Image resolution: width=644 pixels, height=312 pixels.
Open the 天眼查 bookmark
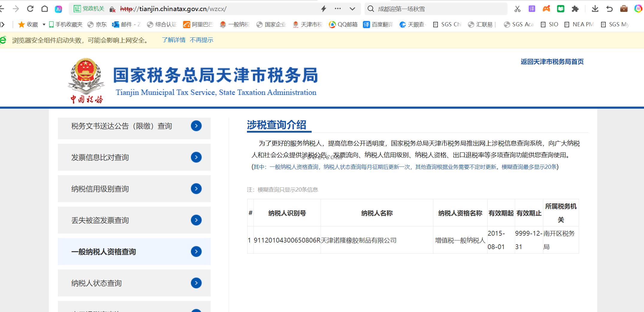(413, 25)
